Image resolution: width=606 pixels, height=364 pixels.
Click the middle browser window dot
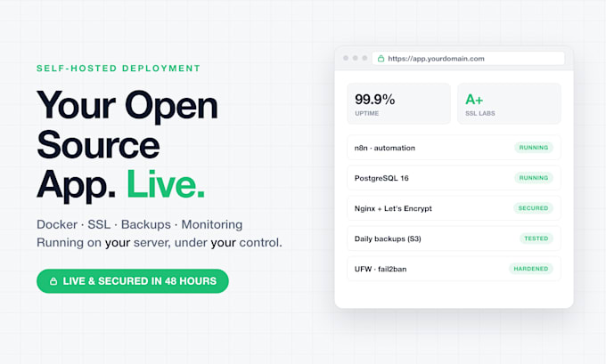[x=356, y=58]
